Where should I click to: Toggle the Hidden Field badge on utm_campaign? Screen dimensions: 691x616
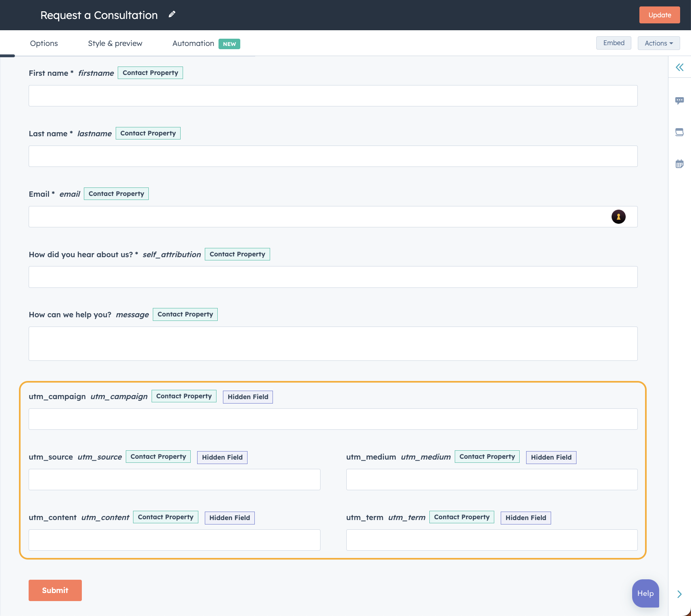tap(248, 397)
